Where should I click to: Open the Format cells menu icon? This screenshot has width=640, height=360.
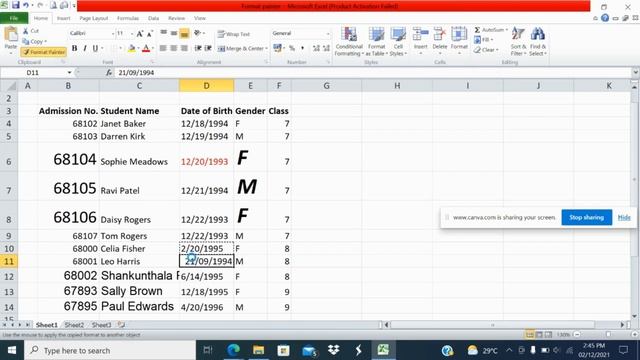point(459,34)
